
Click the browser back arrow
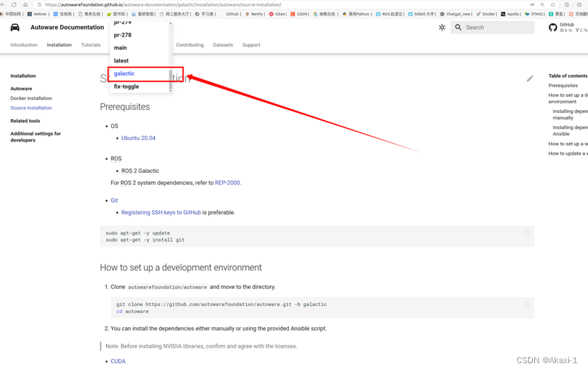point(3,5)
